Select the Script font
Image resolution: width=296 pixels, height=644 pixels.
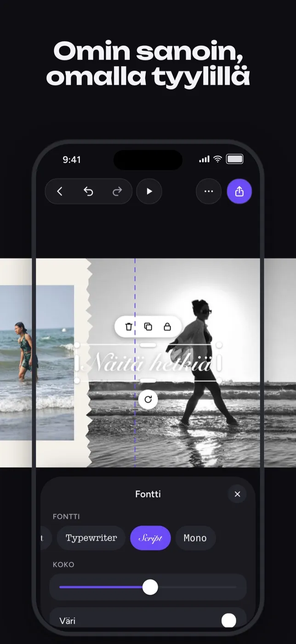(x=150, y=538)
